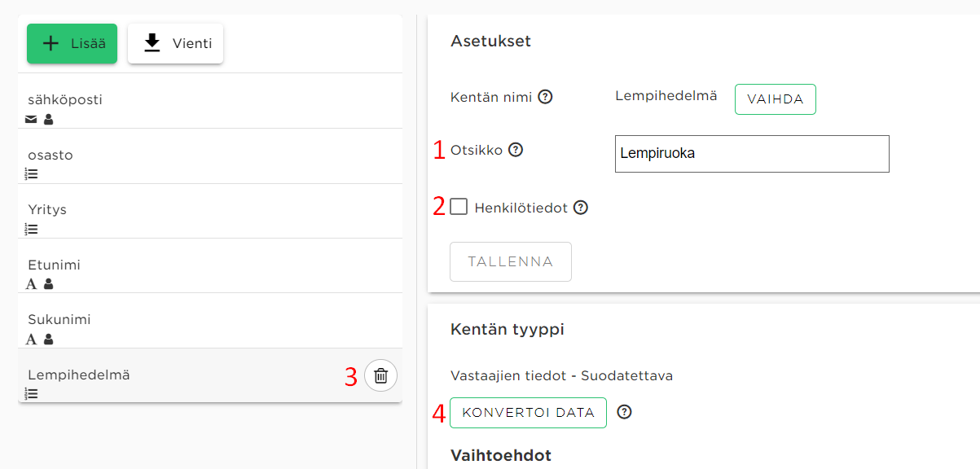Viewport: 980px width, 469px height.
Task: Click help icon beside Konvertoi data
Action: [x=625, y=412]
